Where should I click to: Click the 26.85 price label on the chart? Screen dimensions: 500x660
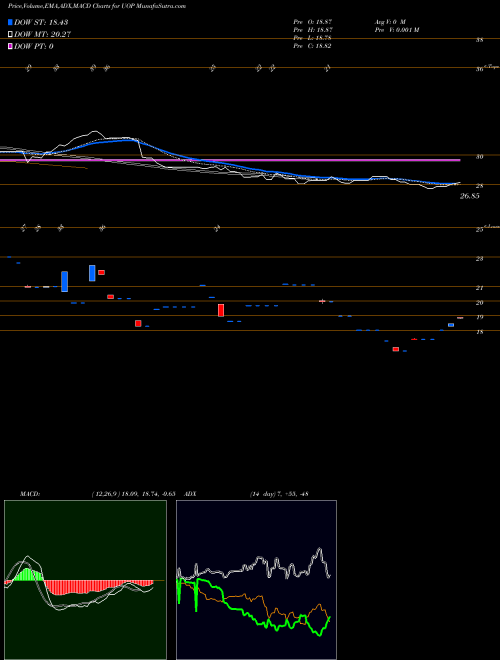pos(470,196)
